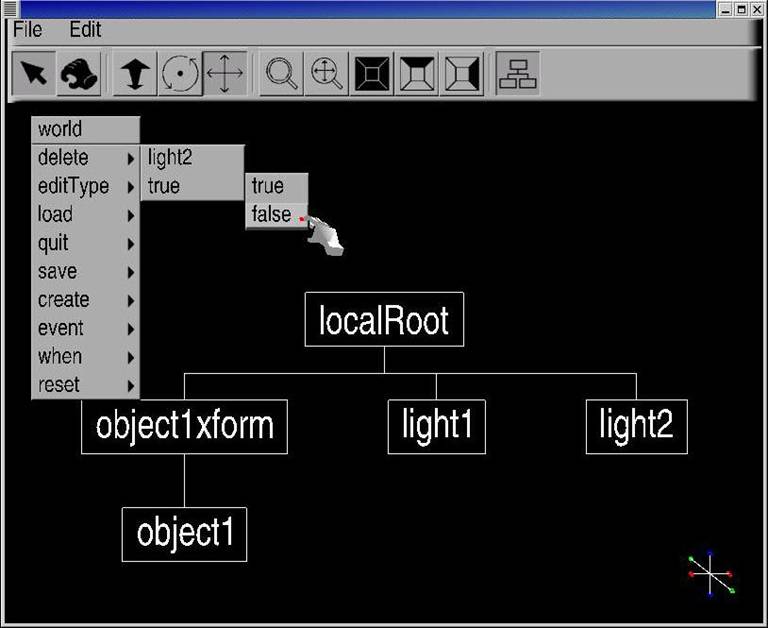
Task: Select the grabbing hand tool
Action: 79,73
